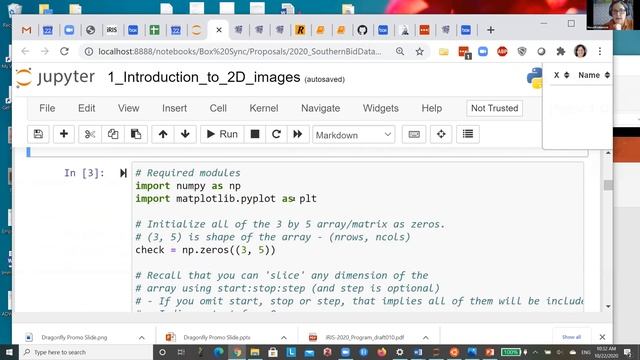The image size is (640, 360).
Task: Open the Adblock extension icon
Action: click(x=502, y=51)
